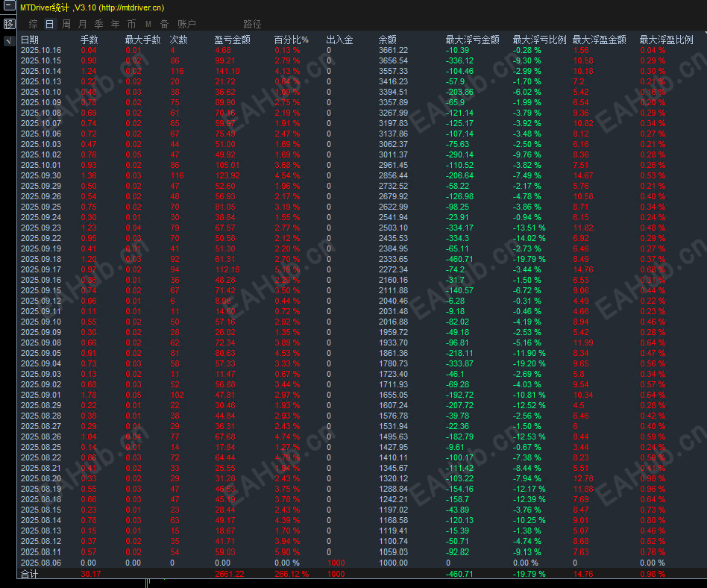Open the mtdriver.cn link in title
The width and height of the screenshot is (707, 588).
pyautogui.click(x=131, y=7)
